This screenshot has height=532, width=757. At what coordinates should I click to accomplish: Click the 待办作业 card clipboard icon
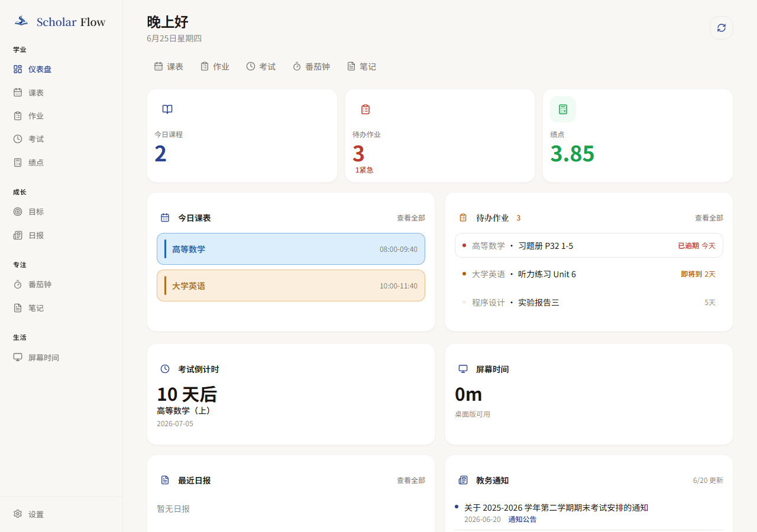point(365,109)
